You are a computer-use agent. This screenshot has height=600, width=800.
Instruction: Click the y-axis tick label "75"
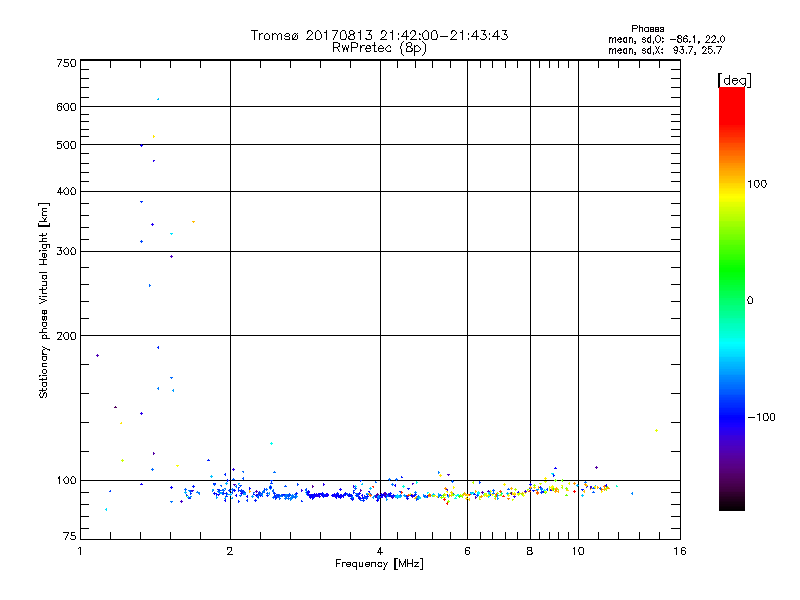[x=69, y=536]
